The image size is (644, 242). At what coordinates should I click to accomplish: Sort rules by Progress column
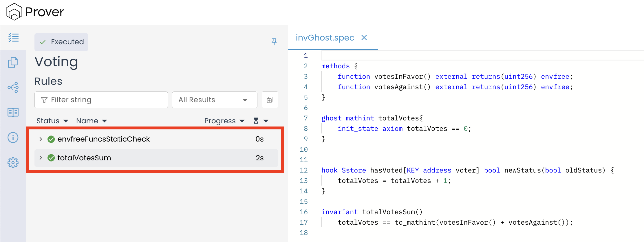224,121
